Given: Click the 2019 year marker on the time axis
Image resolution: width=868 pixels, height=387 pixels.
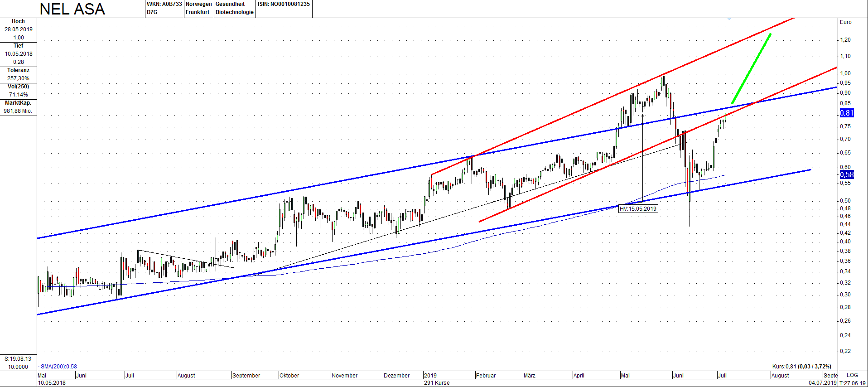Looking at the screenshot, I should coord(430,376).
